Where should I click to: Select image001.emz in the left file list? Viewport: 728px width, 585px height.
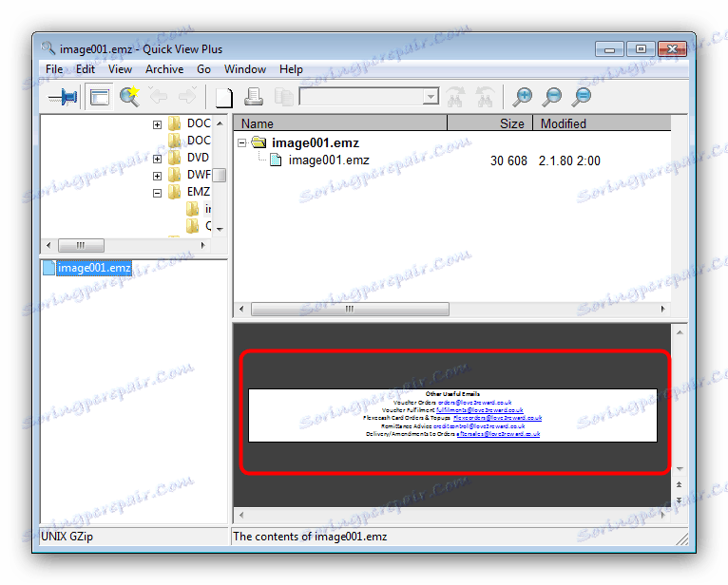(x=94, y=268)
